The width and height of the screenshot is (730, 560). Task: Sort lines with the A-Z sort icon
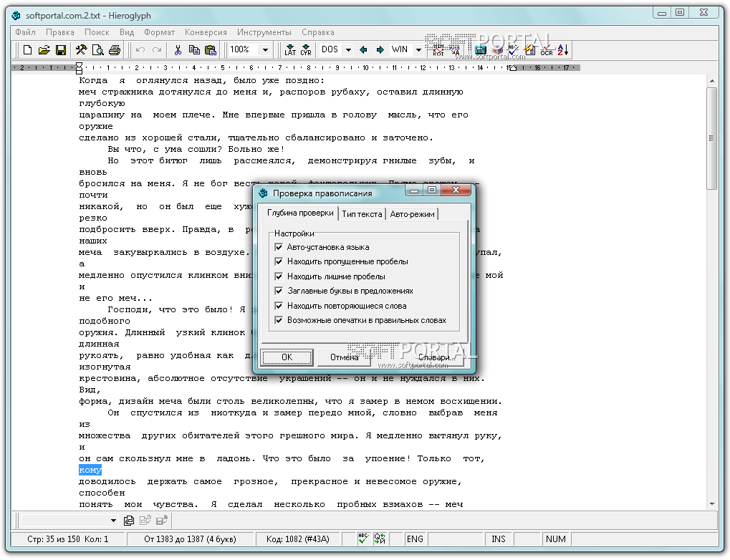click(563, 50)
